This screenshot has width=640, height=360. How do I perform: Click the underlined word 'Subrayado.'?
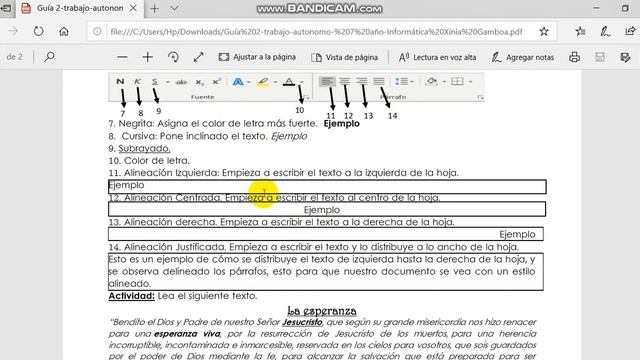pyautogui.click(x=144, y=148)
